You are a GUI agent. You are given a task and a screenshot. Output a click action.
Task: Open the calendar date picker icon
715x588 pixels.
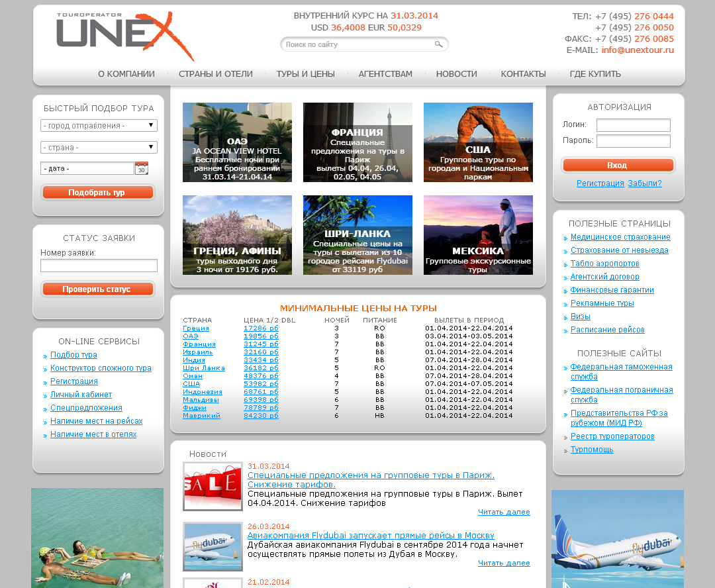click(x=142, y=168)
